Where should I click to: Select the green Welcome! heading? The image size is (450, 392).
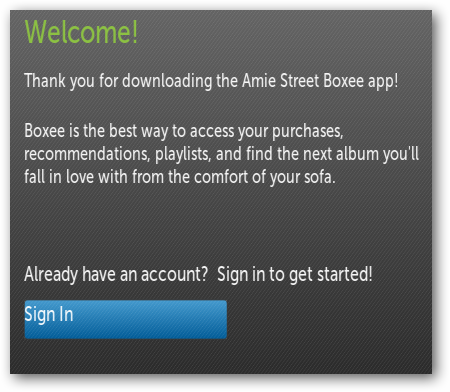(81, 32)
